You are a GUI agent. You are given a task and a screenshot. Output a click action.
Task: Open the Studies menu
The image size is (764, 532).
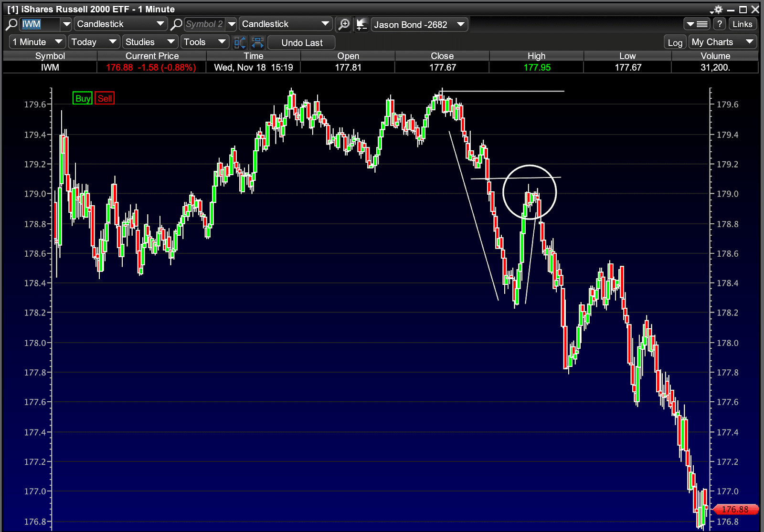point(150,42)
